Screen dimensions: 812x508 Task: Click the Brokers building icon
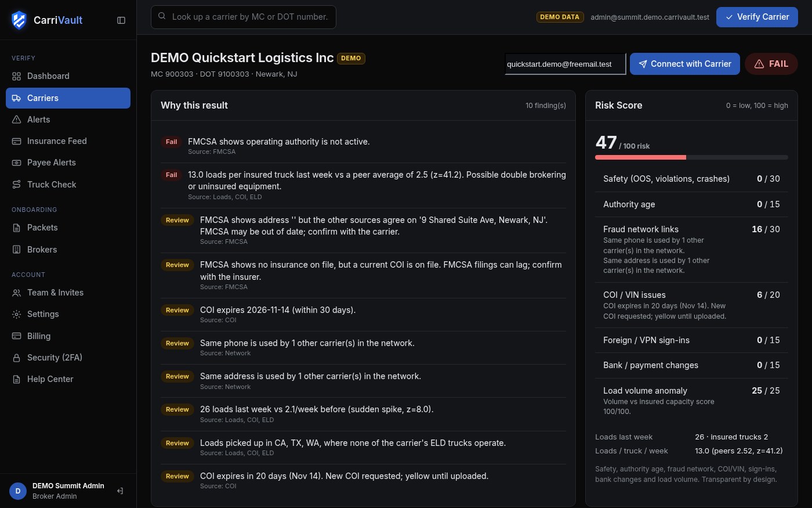(16, 250)
